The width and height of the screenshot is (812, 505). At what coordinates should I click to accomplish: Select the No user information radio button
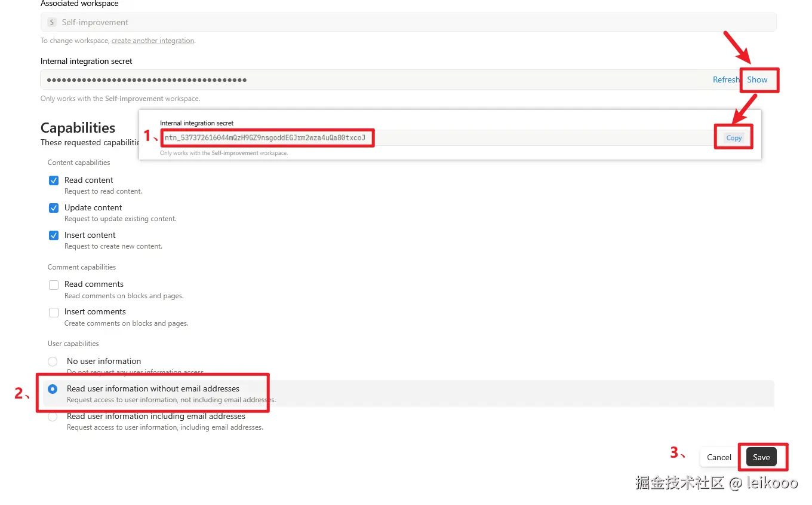click(53, 361)
